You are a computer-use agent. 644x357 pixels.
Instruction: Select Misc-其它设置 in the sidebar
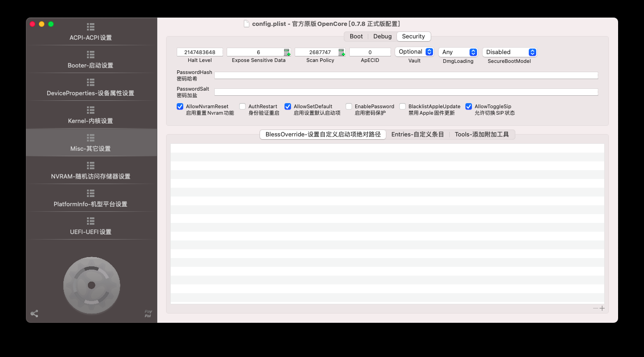[92, 142]
